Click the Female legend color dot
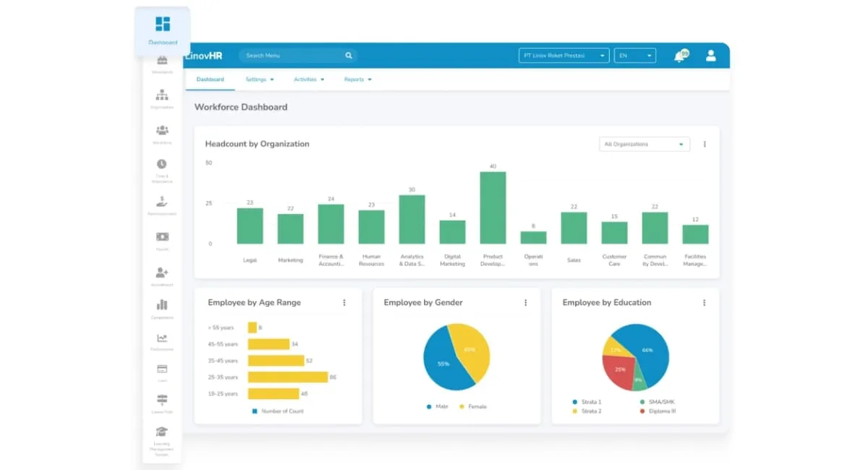This screenshot has height=470, width=868. point(461,407)
